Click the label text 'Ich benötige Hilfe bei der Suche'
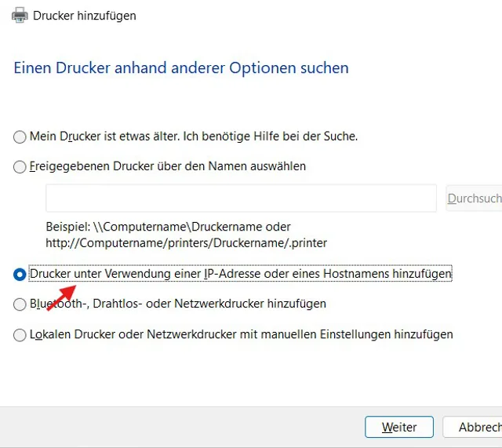 click(x=270, y=137)
